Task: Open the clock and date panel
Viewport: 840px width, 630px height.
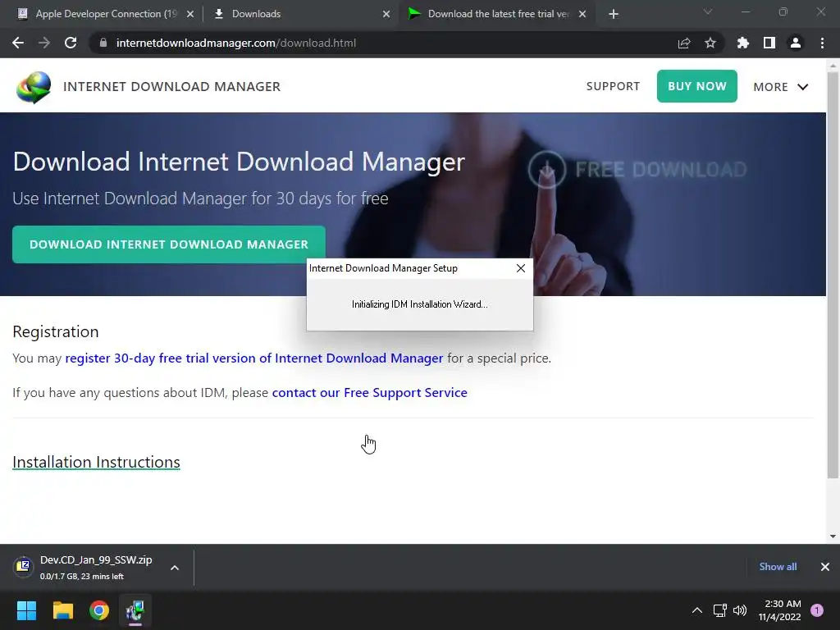Action: [780, 610]
